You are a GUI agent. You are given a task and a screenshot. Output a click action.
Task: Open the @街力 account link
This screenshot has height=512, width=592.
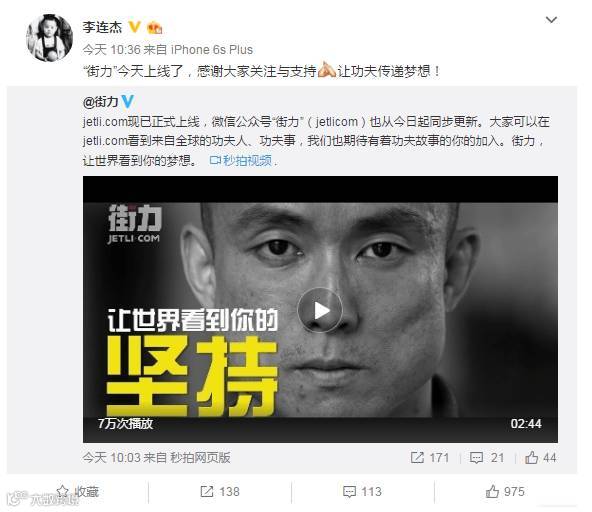click(100, 102)
